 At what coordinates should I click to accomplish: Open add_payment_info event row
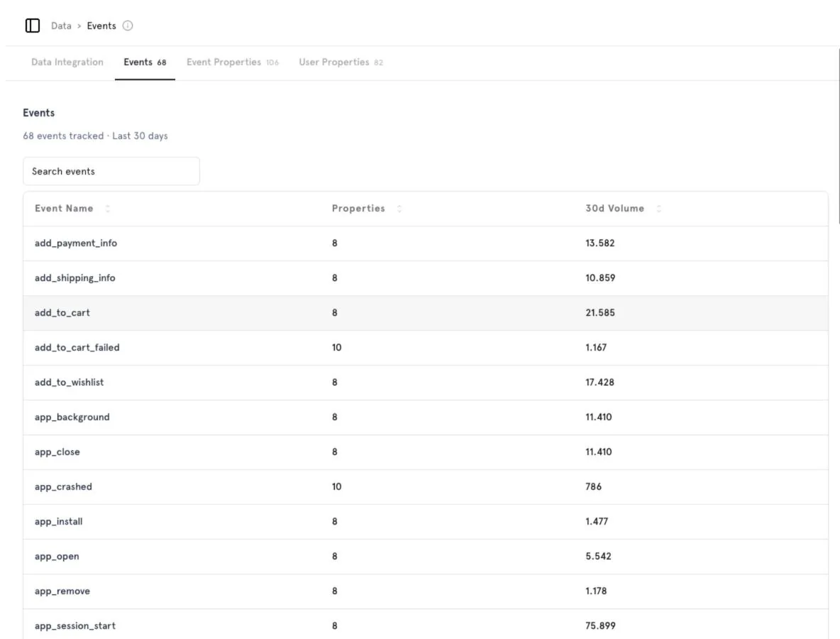coord(426,244)
